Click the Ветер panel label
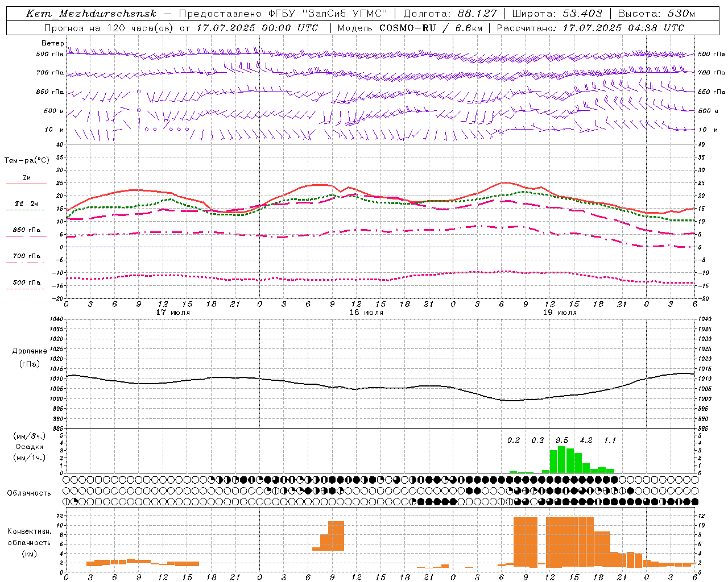Screen dimensions: 728x582 (52, 43)
